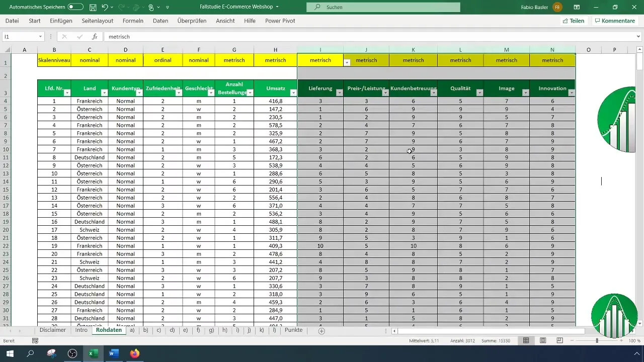Switch to Page Layout view icon
This screenshot has height=362, width=644.
click(x=543, y=340)
